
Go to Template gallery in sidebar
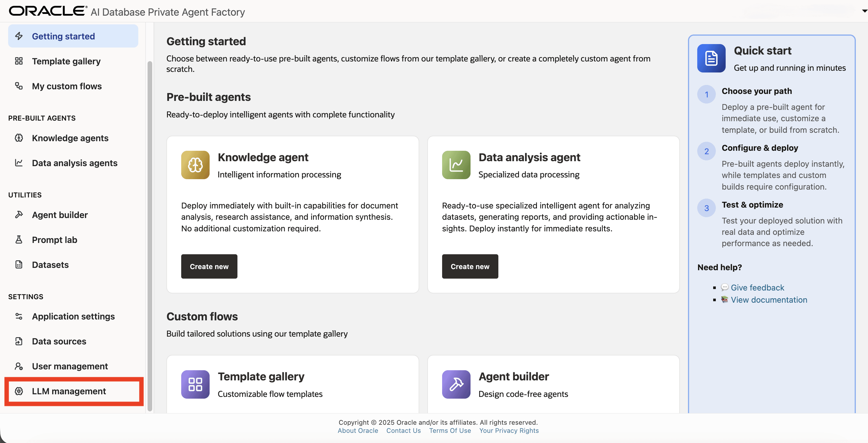[73, 61]
